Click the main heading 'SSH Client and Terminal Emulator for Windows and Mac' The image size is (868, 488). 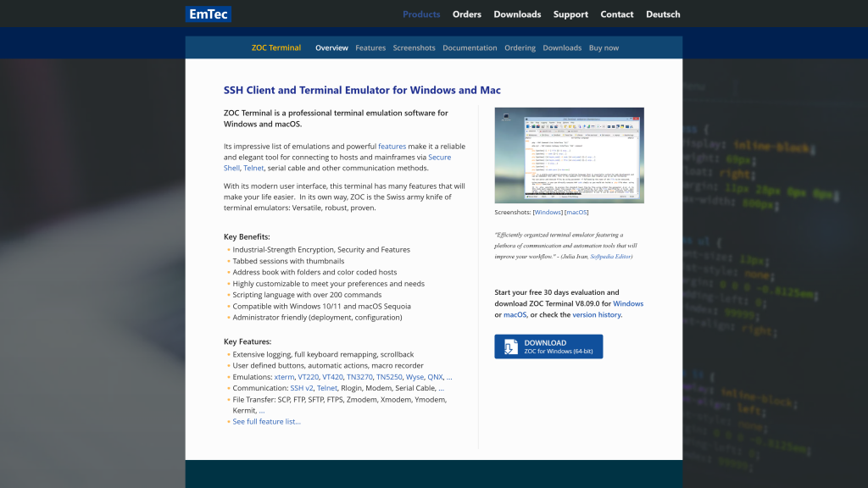(x=362, y=90)
